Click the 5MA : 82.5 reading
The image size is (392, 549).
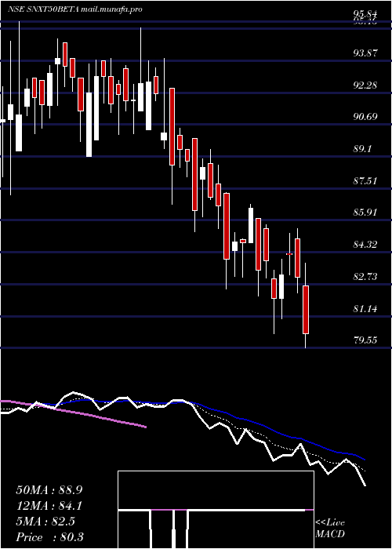[45, 522]
